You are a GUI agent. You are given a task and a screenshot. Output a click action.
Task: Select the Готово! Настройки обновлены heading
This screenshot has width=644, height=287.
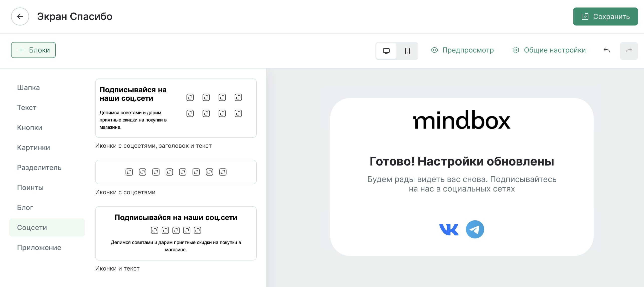click(461, 161)
